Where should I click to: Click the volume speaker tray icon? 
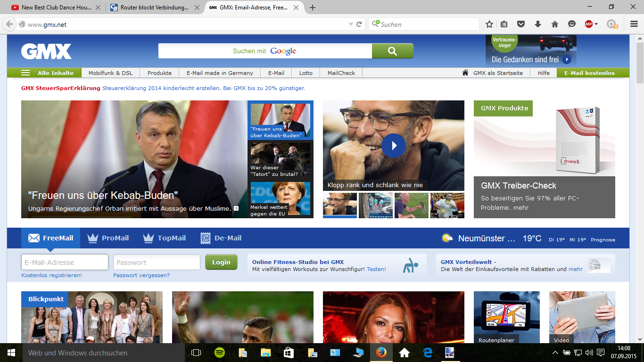[x=589, y=352]
